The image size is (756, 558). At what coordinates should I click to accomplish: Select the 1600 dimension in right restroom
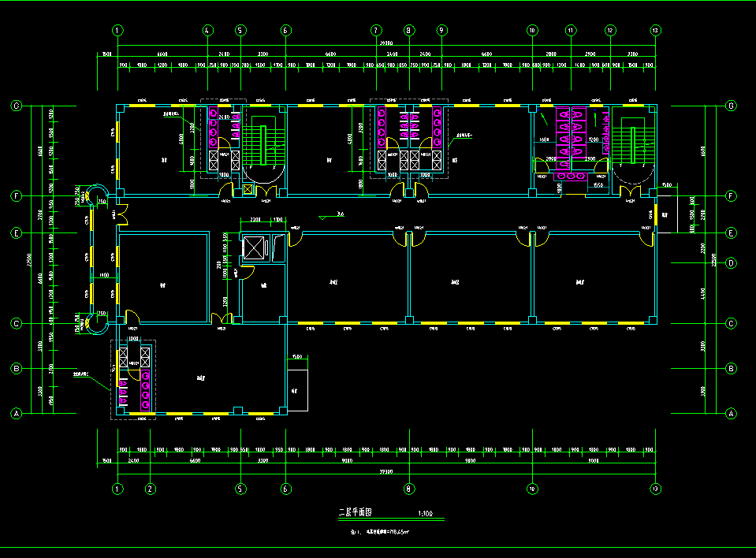(x=544, y=139)
